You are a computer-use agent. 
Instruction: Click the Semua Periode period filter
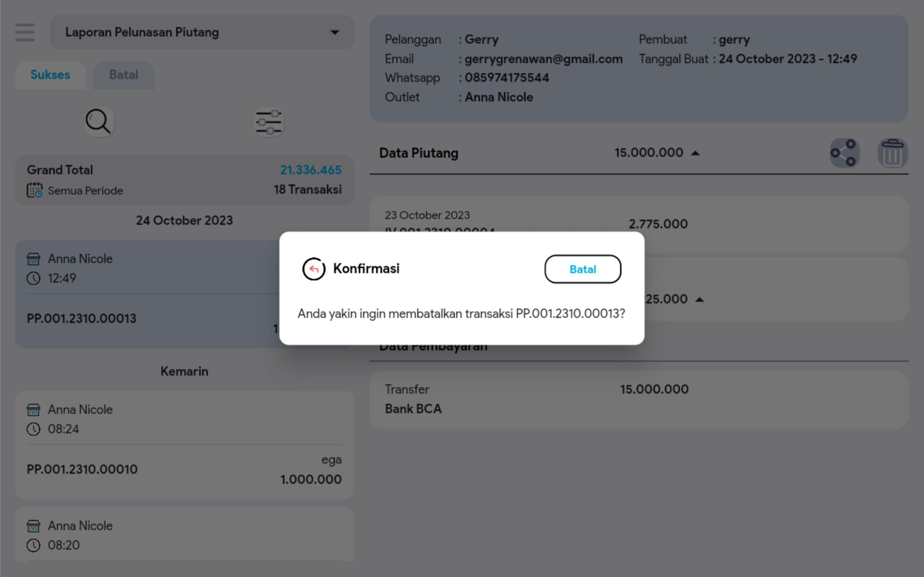tap(85, 191)
